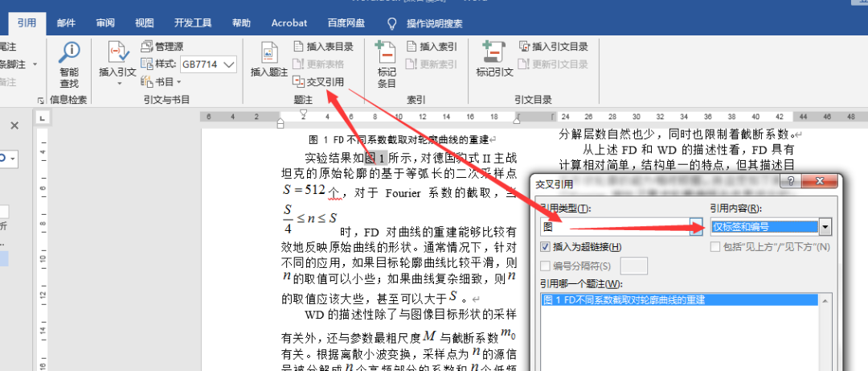Expand the 引用内容 reference content dropdown
The width and height of the screenshot is (868, 371).
point(825,226)
